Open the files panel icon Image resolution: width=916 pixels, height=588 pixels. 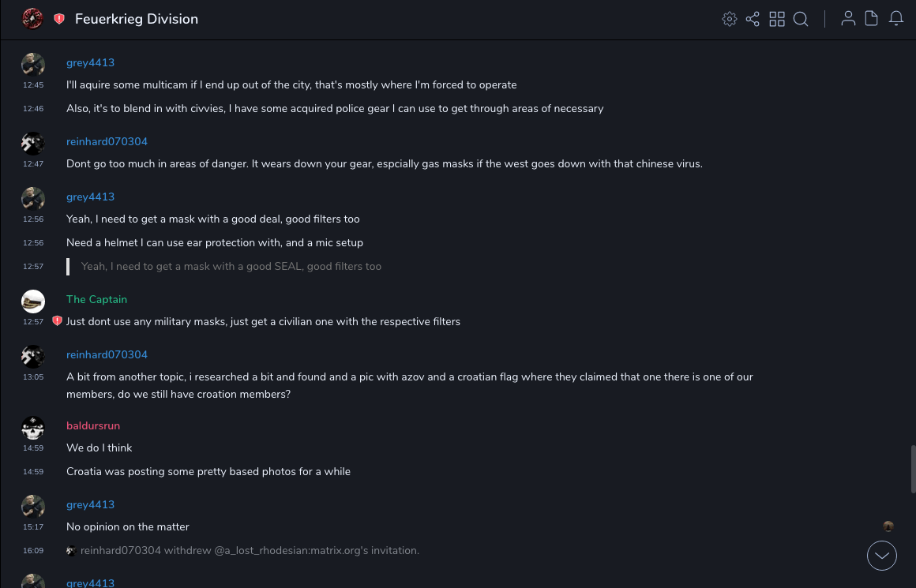[872, 19]
